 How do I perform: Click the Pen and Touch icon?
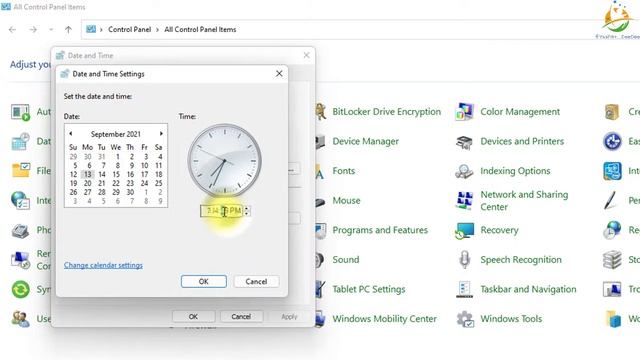[611, 200]
